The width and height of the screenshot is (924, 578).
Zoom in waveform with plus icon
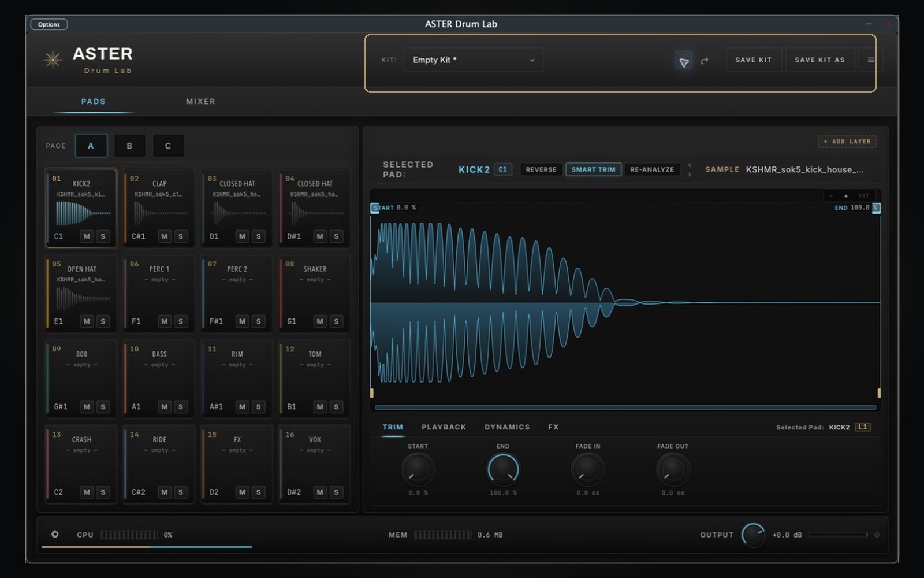coord(846,196)
